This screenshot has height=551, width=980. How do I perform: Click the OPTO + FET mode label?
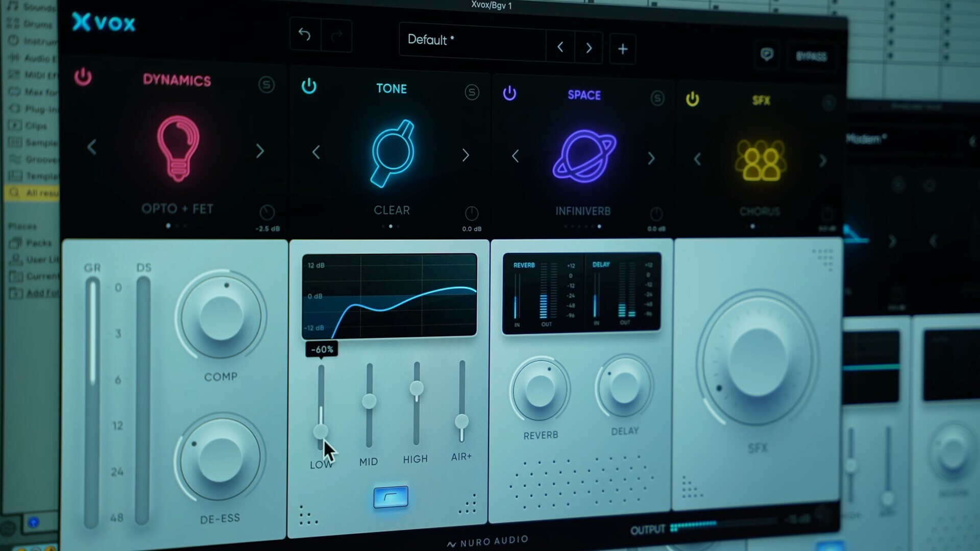click(x=177, y=209)
